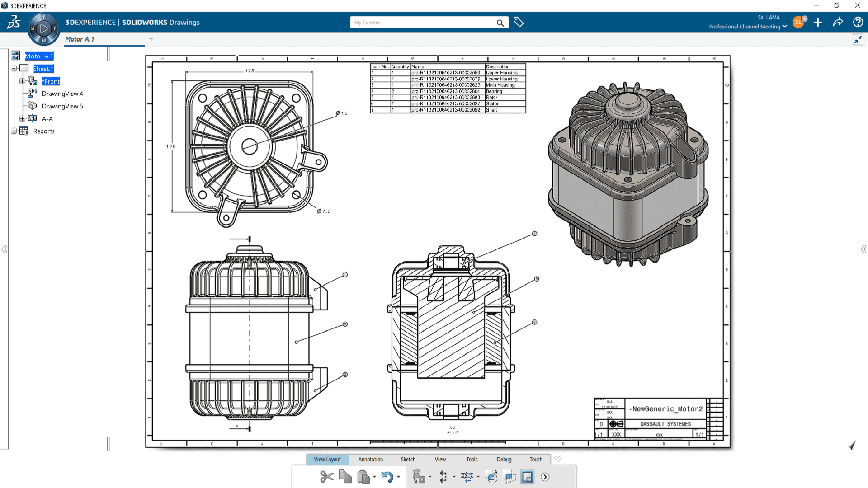
Task: Click the Undo tool in toolbar
Action: tap(387, 477)
